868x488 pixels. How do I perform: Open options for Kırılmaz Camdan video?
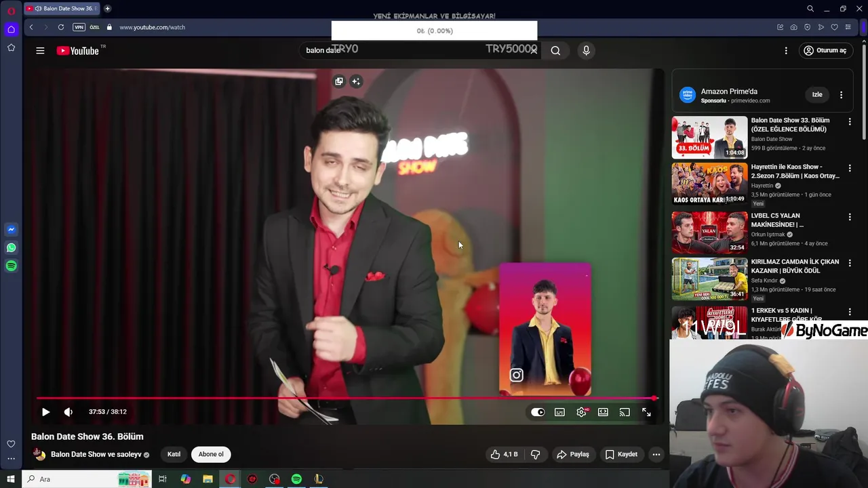click(850, 263)
